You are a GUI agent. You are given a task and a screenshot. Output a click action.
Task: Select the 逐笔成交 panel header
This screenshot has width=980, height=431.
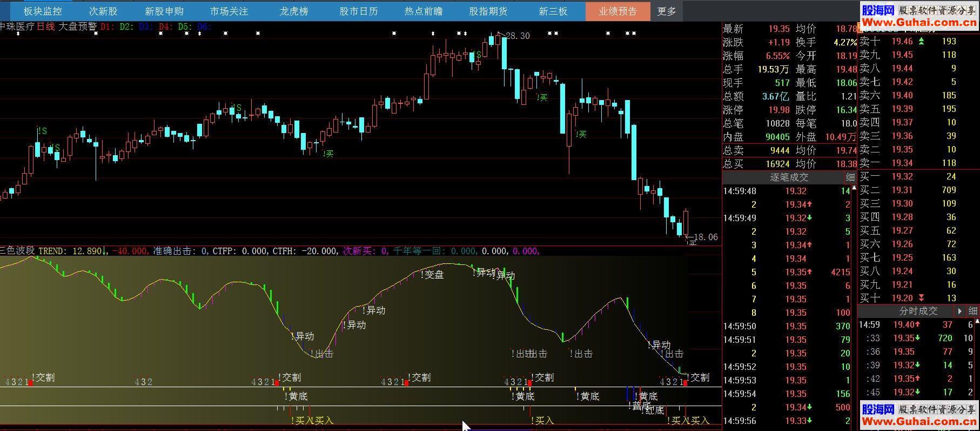pyautogui.click(x=789, y=177)
